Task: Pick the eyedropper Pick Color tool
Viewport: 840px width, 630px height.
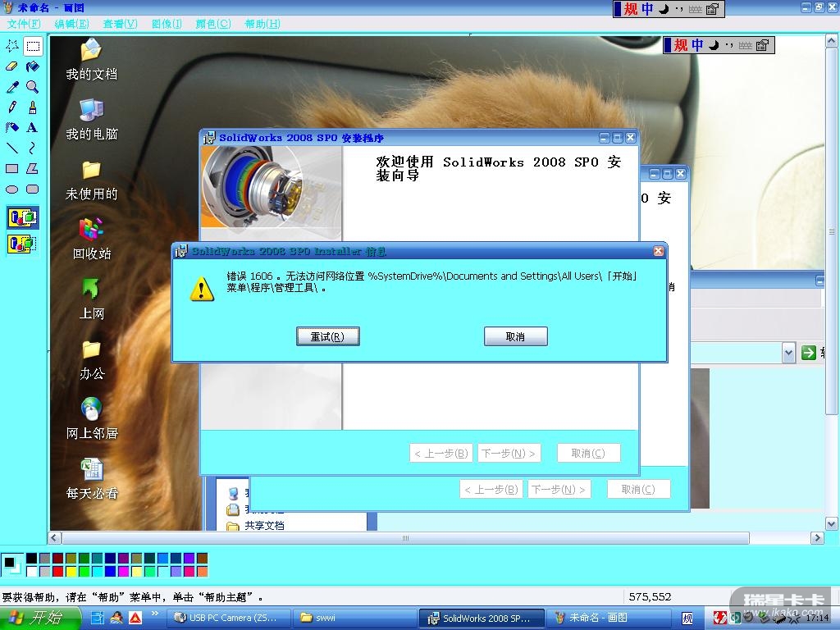Action: [12, 87]
